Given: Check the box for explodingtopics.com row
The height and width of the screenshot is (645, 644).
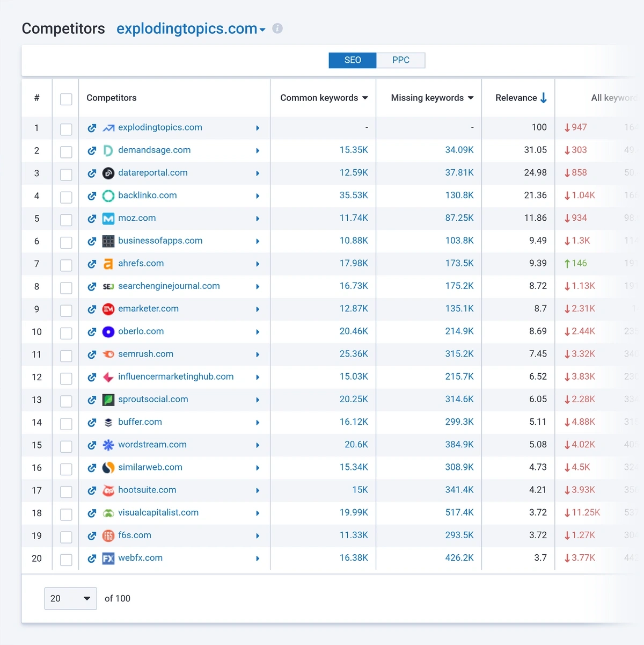Looking at the screenshot, I should pos(66,129).
